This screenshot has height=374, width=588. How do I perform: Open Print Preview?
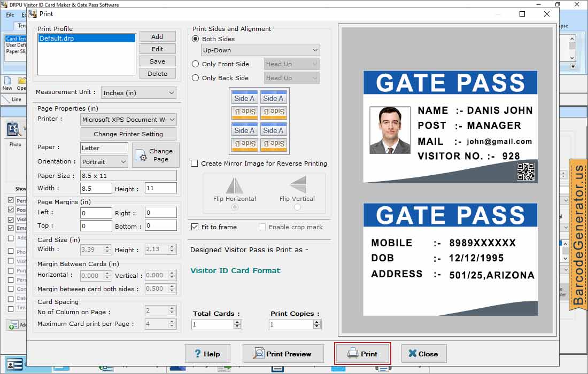coord(283,353)
